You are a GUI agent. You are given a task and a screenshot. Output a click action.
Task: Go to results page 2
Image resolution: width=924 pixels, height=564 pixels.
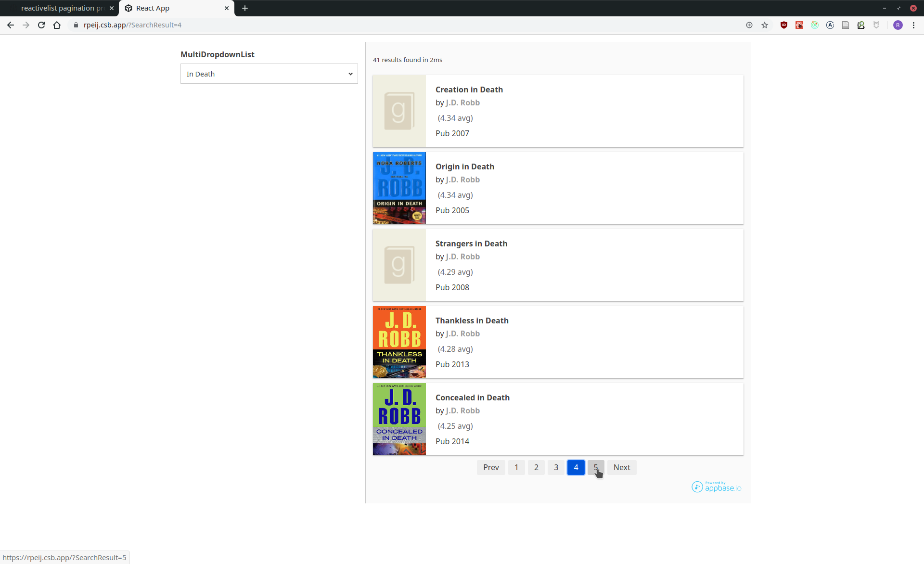536,467
